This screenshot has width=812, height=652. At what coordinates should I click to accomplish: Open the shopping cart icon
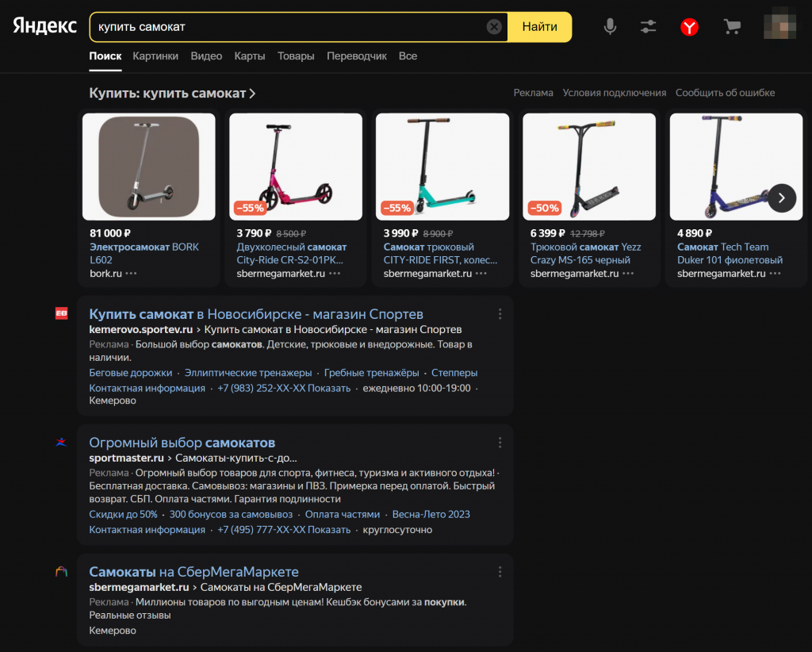[732, 26]
